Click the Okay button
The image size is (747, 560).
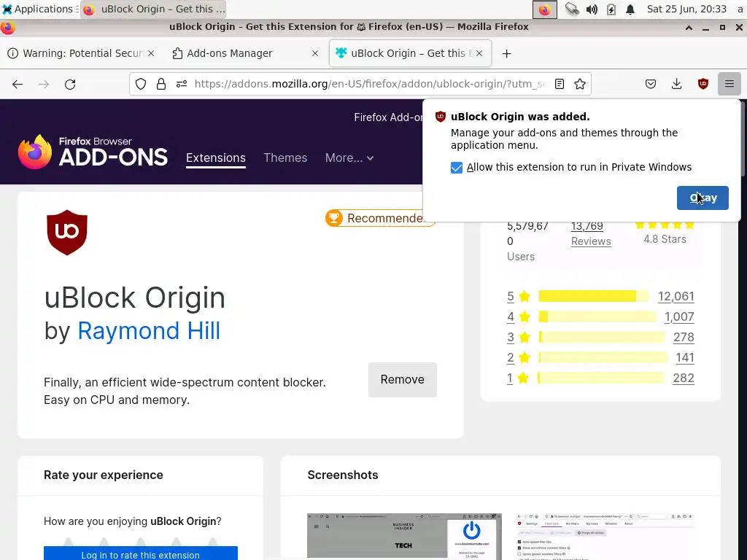(x=703, y=198)
